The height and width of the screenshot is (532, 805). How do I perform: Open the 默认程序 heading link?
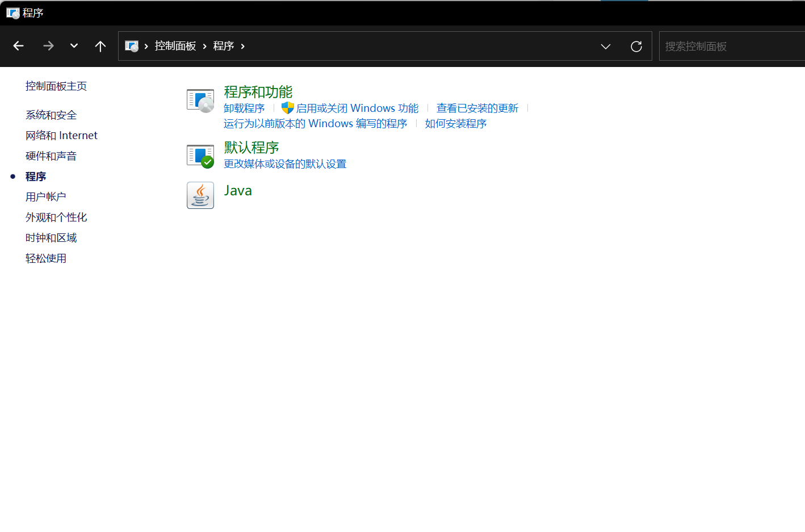pos(251,148)
